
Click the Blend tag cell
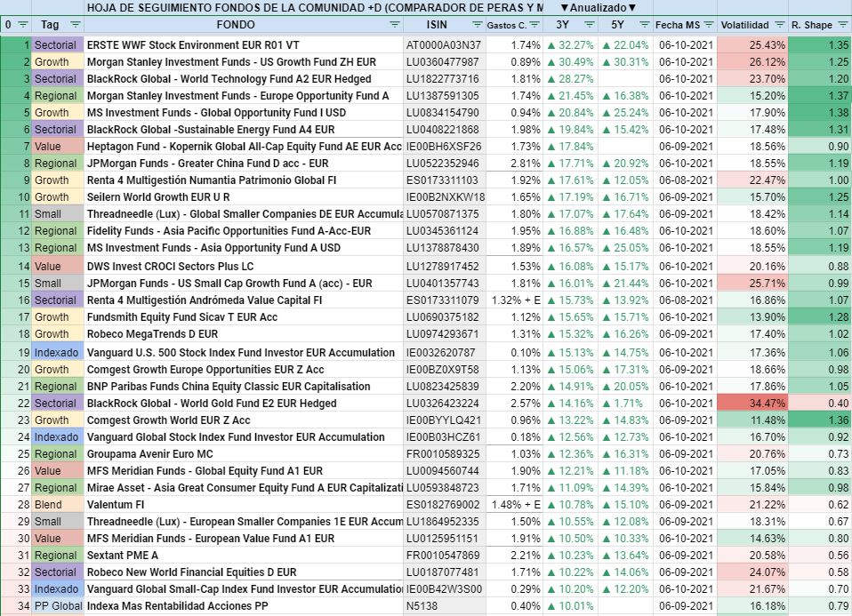tap(58, 504)
